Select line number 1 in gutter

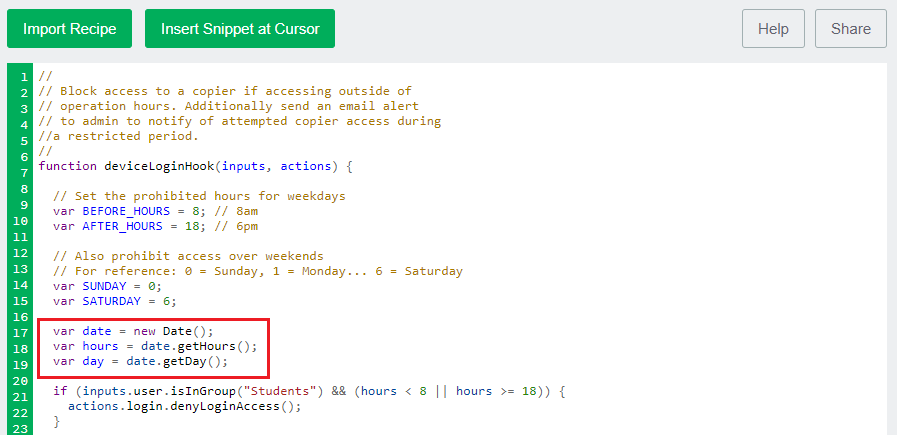(23, 77)
